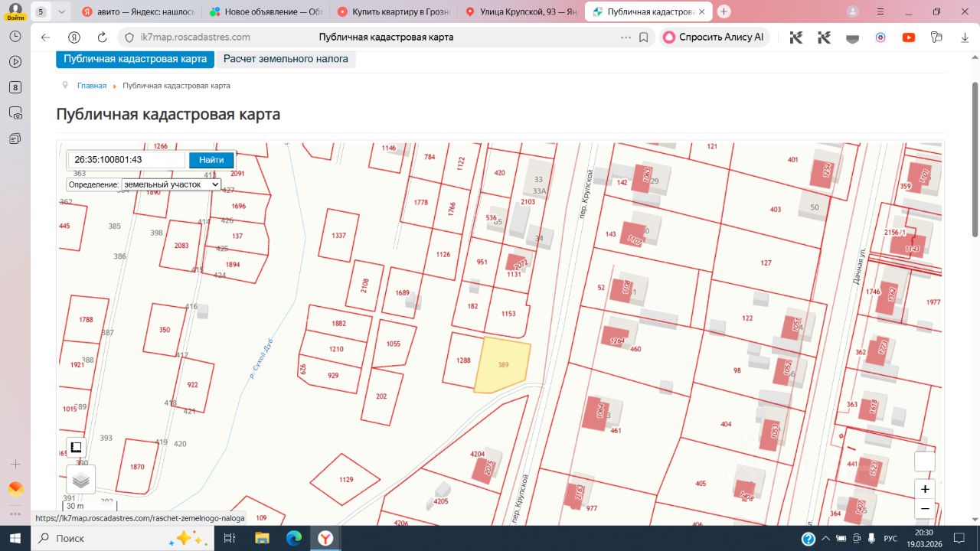Select highlighted yellow parcel 389
The width and height of the screenshot is (980, 551).
[502, 367]
